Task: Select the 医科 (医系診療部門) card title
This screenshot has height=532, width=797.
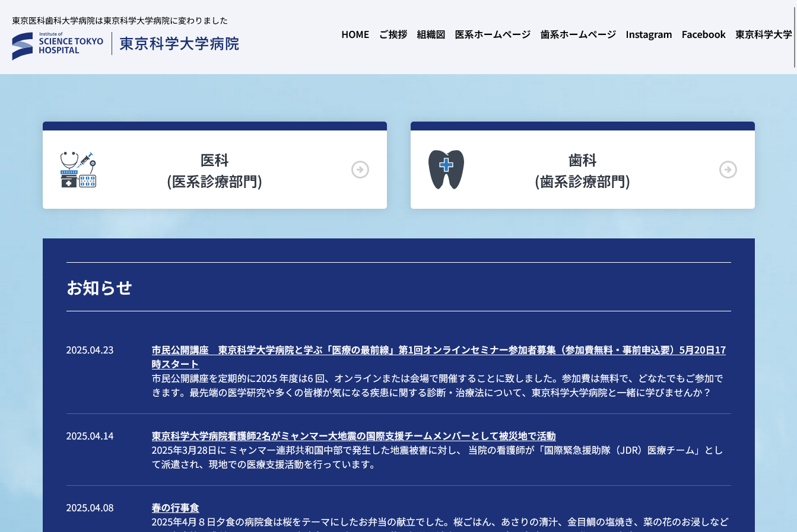Action: pyautogui.click(x=214, y=171)
